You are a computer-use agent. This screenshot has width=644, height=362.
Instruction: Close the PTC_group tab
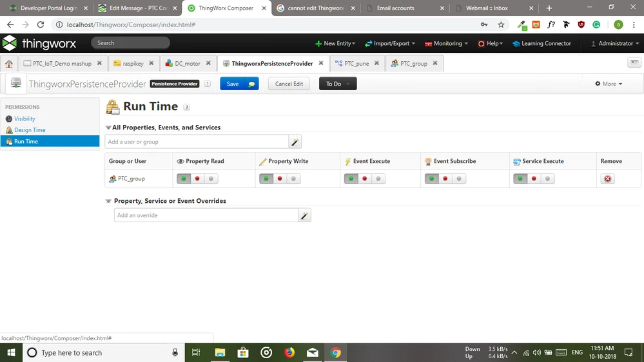click(435, 63)
